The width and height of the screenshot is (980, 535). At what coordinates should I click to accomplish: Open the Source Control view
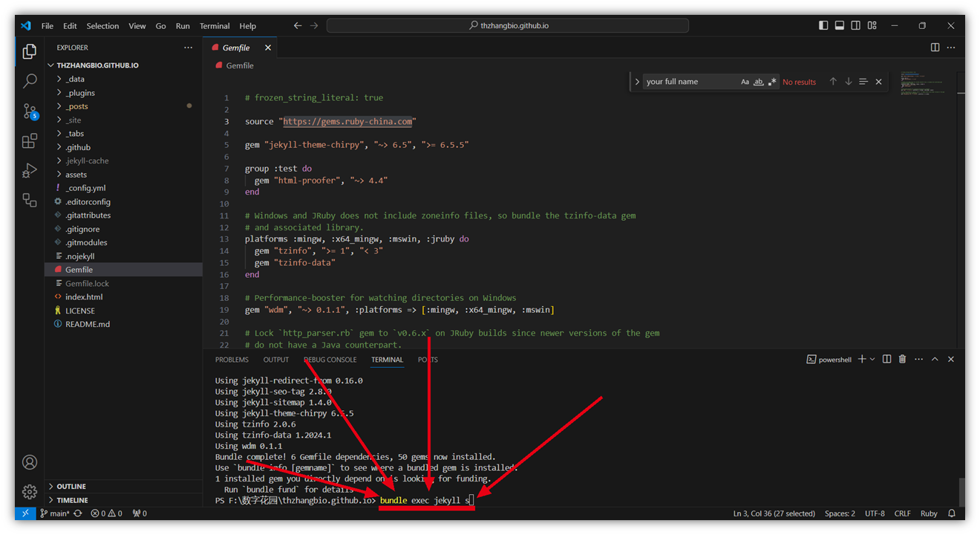click(30, 111)
